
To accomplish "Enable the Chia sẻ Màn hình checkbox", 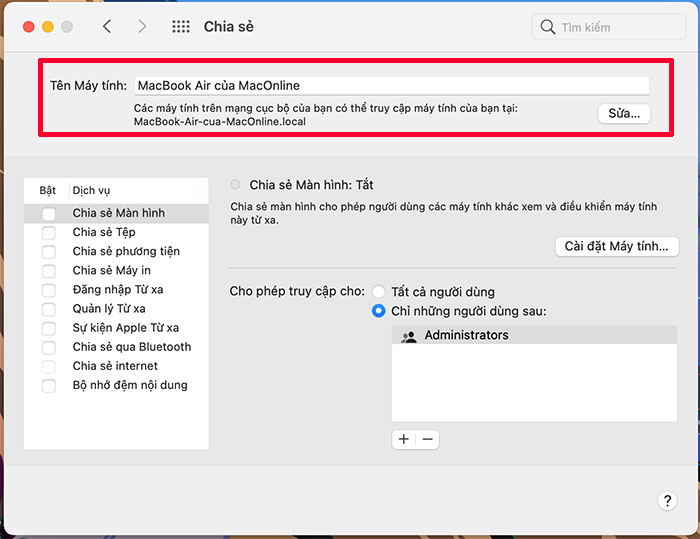I will coord(49,213).
